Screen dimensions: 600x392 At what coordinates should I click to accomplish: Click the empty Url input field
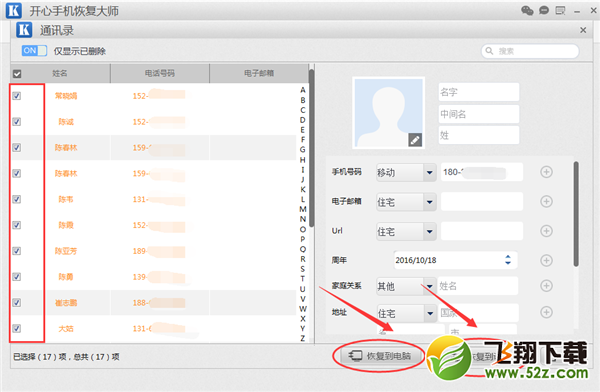click(482, 231)
